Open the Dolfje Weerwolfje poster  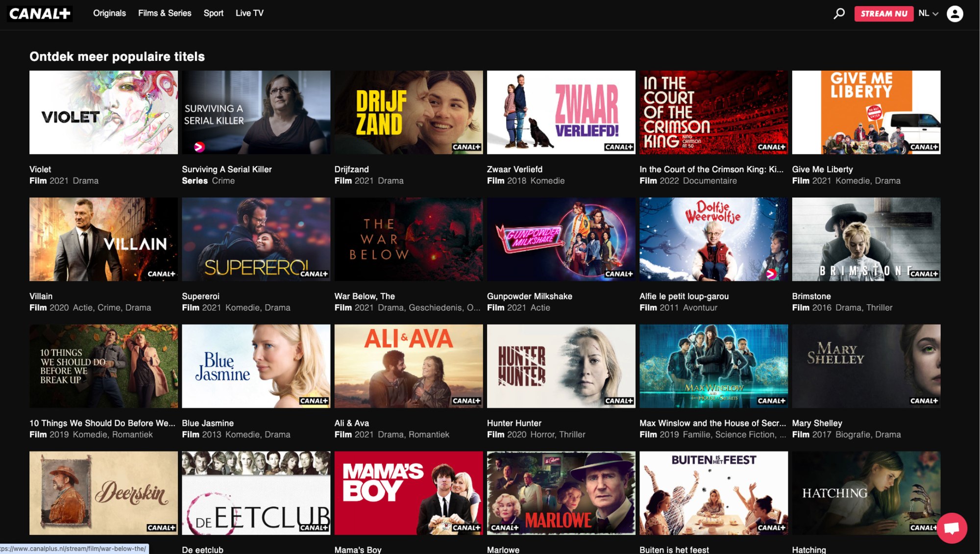click(x=713, y=239)
